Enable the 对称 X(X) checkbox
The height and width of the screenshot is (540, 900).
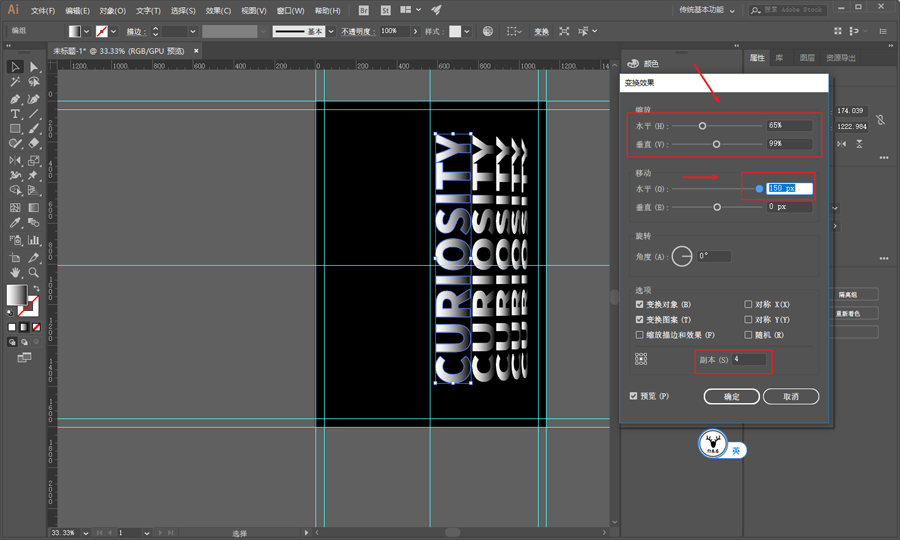pyautogui.click(x=749, y=304)
